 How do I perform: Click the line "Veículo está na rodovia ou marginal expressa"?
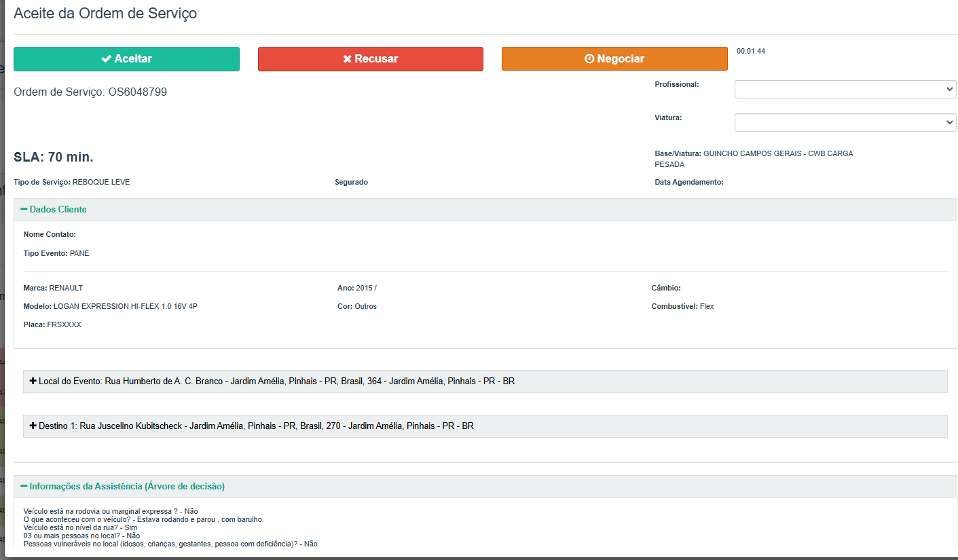[x=111, y=511]
